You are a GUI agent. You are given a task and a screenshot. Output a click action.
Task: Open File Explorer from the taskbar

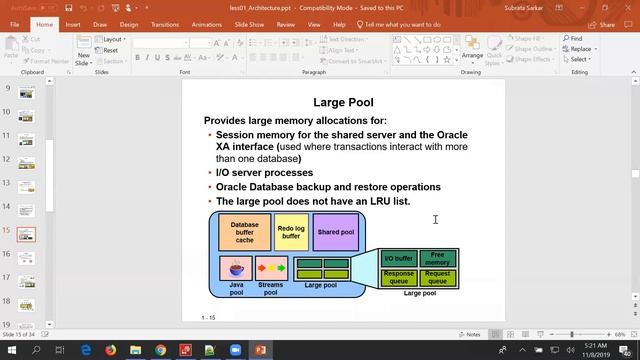point(136,350)
